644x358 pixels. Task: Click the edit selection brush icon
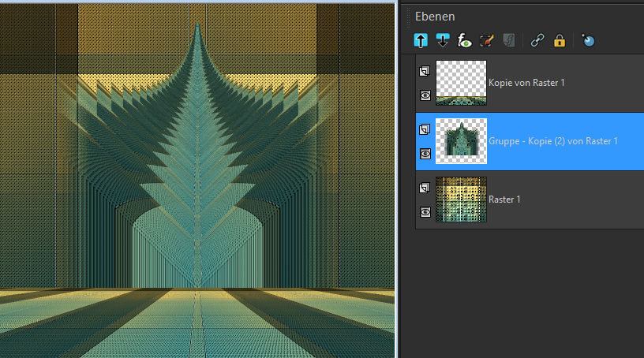point(487,41)
